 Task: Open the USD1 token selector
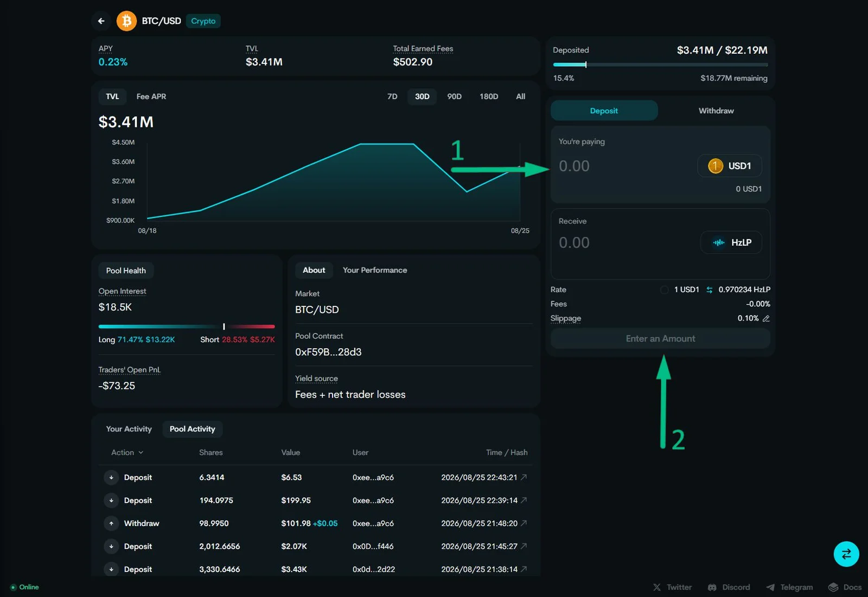(730, 166)
